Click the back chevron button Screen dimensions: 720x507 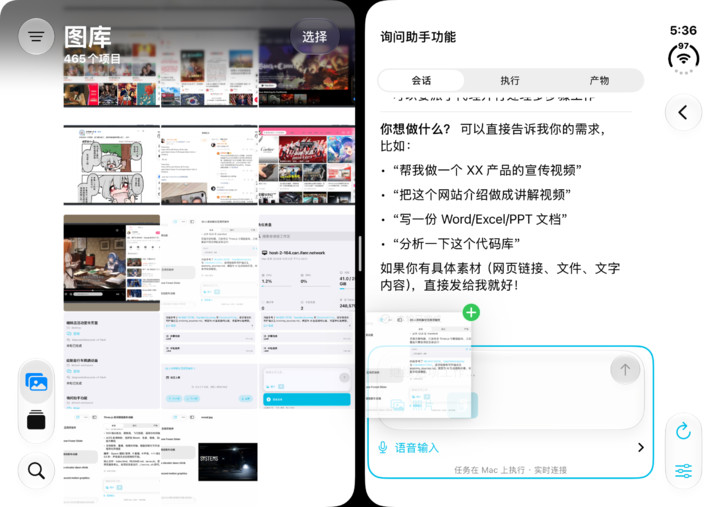683,113
